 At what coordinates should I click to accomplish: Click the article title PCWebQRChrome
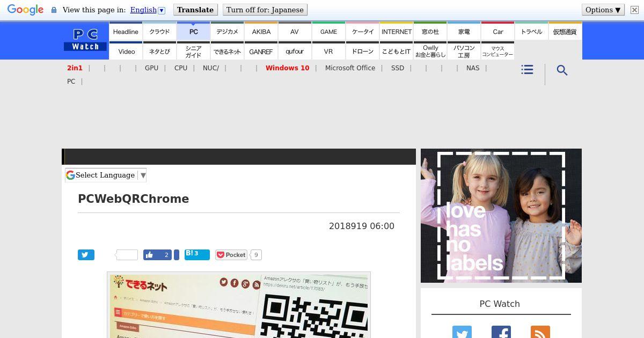click(x=134, y=199)
